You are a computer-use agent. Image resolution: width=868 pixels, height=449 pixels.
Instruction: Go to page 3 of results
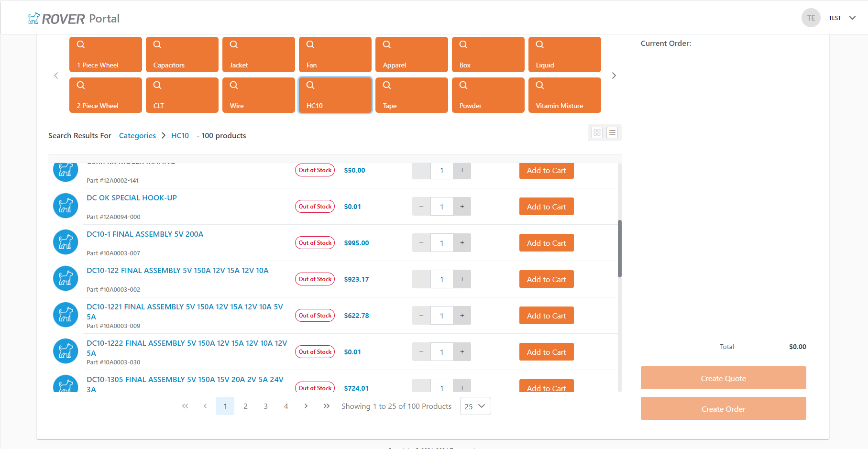coord(265,406)
